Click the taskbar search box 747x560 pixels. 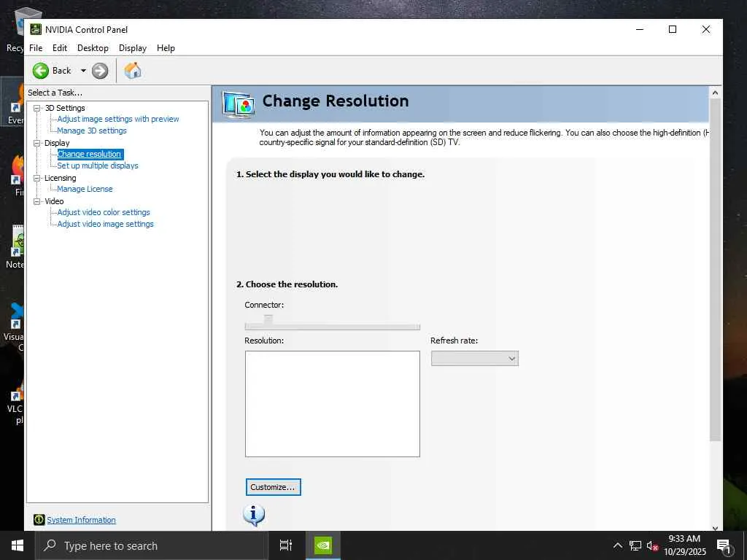(152, 545)
